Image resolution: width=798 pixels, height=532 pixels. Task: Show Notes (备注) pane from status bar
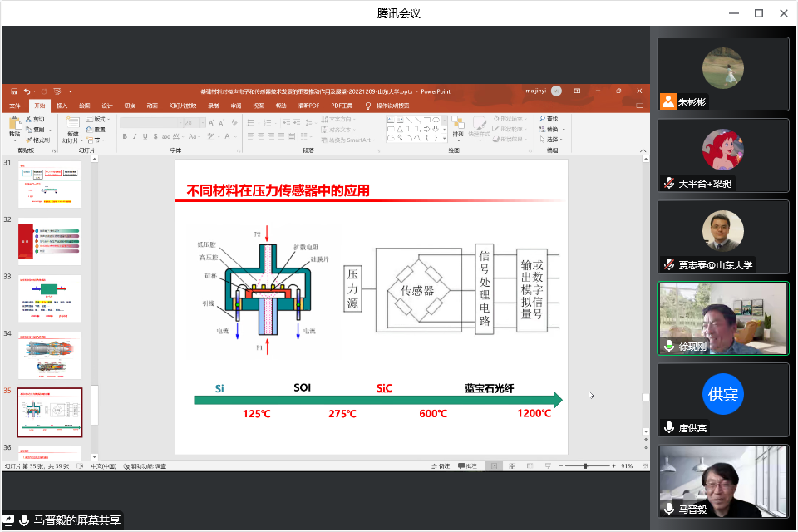(x=441, y=466)
